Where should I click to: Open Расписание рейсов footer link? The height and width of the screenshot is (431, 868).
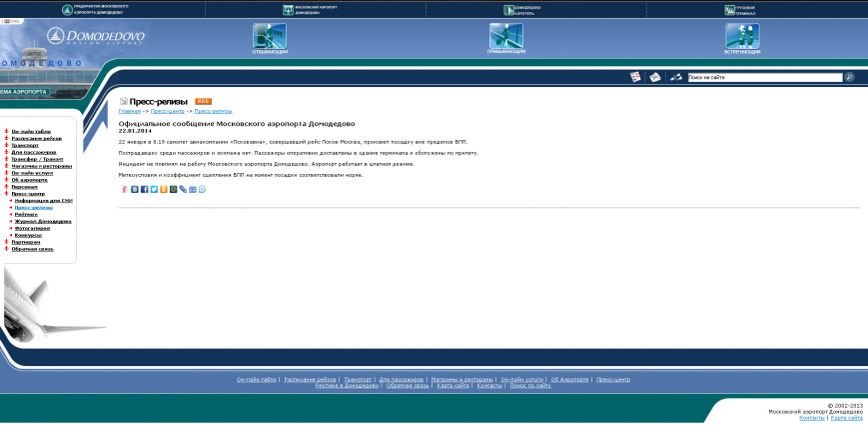point(310,379)
